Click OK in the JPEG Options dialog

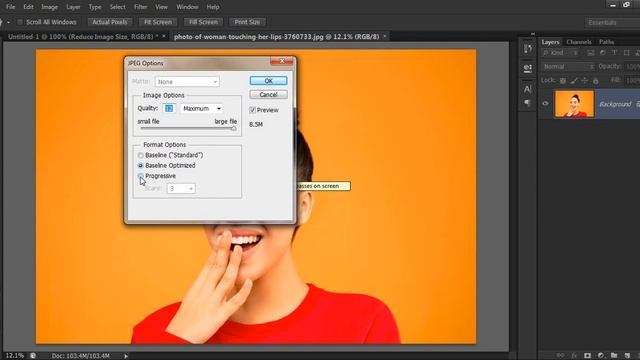[x=268, y=81]
